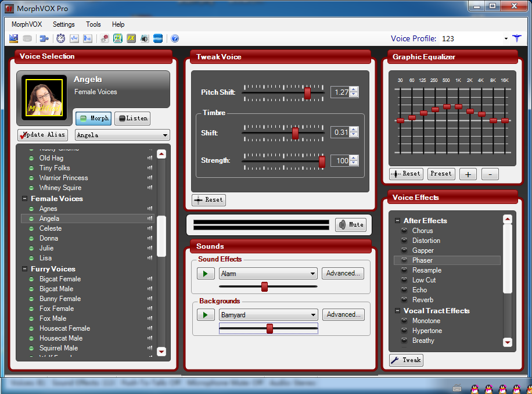This screenshot has height=394, width=532.
Task: Collapse the Vocal Tract Effects group
Action: tap(397, 311)
